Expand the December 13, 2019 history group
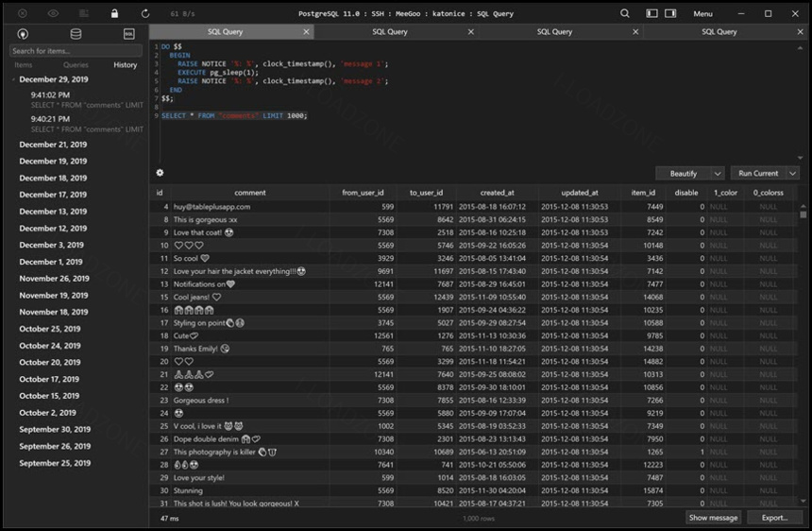The height and width of the screenshot is (531, 812). point(53,212)
